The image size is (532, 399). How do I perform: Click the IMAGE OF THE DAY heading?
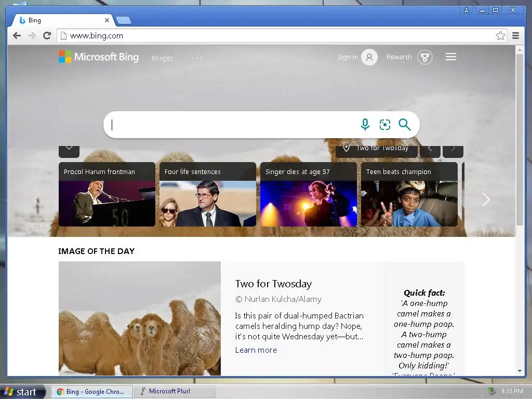96,251
